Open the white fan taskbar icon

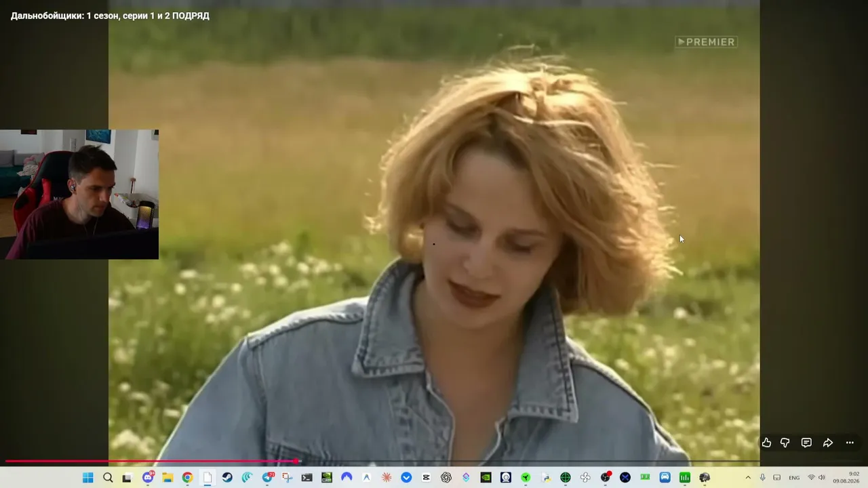tap(585, 478)
